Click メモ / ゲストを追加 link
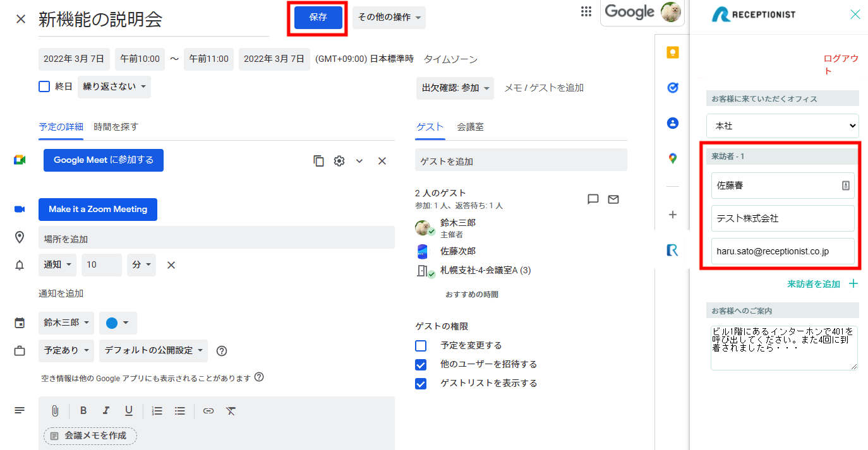868x450 pixels. (544, 88)
